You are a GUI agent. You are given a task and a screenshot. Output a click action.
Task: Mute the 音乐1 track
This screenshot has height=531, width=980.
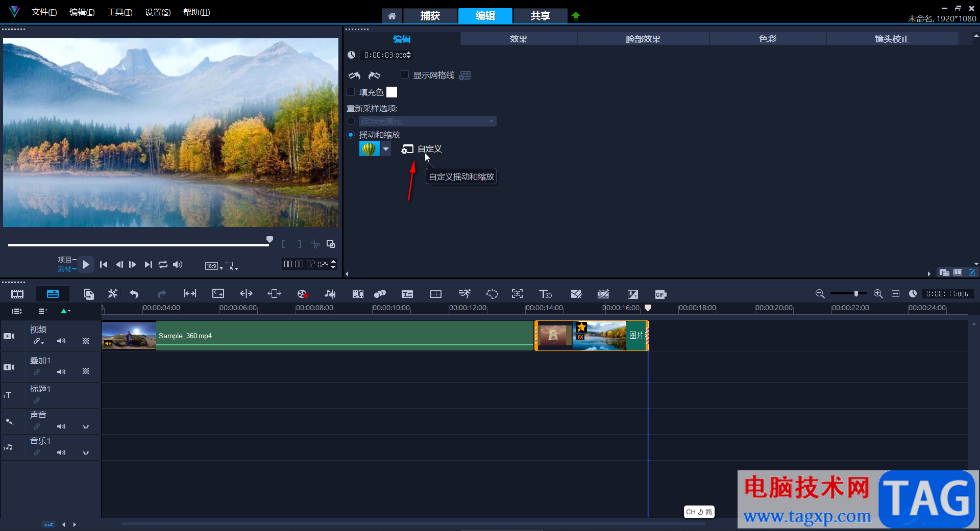61,452
